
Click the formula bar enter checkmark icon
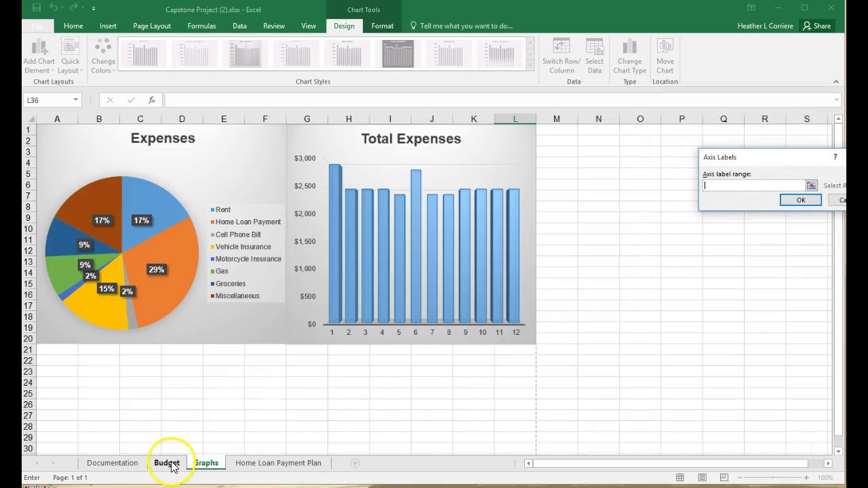coord(131,100)
